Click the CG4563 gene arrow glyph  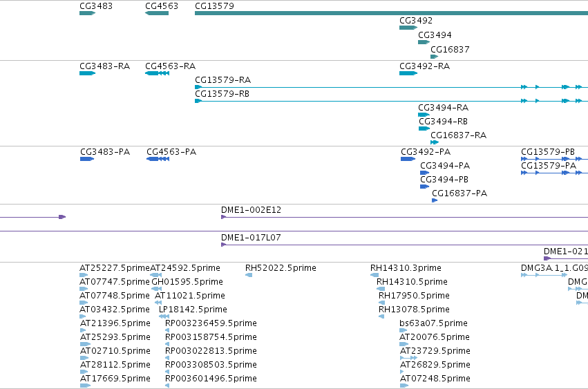(x=157, y=13)
